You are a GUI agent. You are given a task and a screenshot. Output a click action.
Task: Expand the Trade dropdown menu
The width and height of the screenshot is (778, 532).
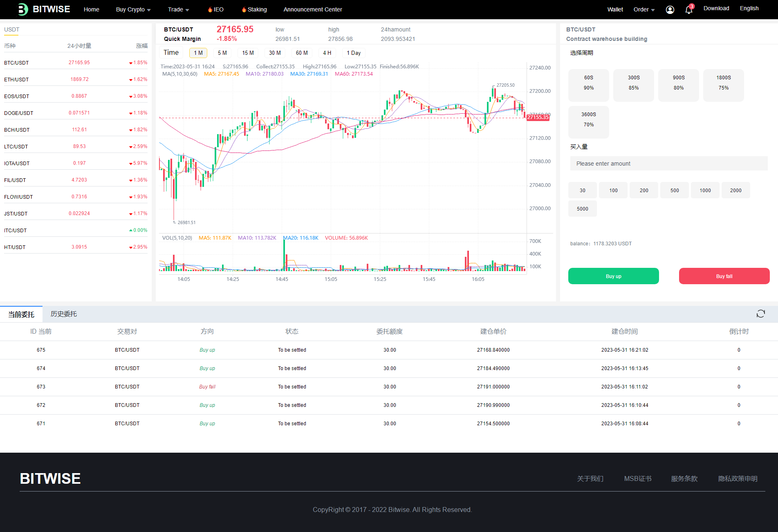[x=178, y=9]
